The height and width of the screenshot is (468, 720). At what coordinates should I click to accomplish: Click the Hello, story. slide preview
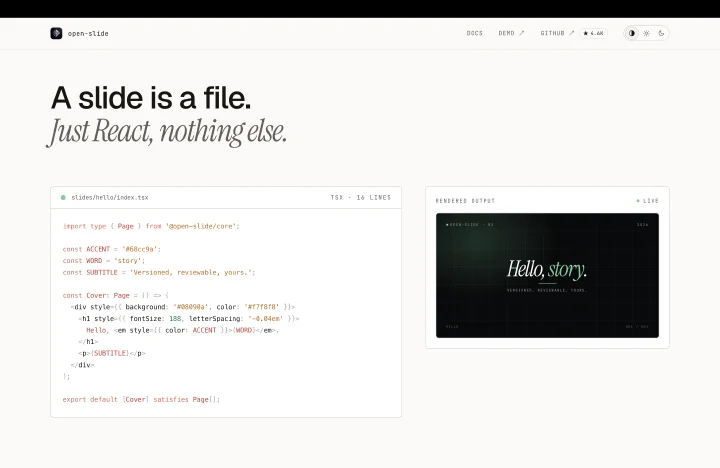click(x=547, y=275)
